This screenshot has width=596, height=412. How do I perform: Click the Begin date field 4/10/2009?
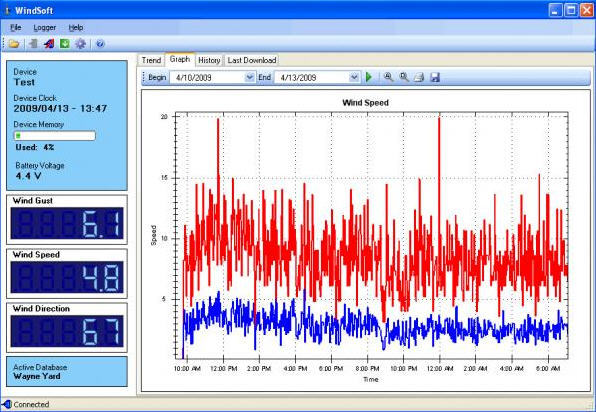212,77
